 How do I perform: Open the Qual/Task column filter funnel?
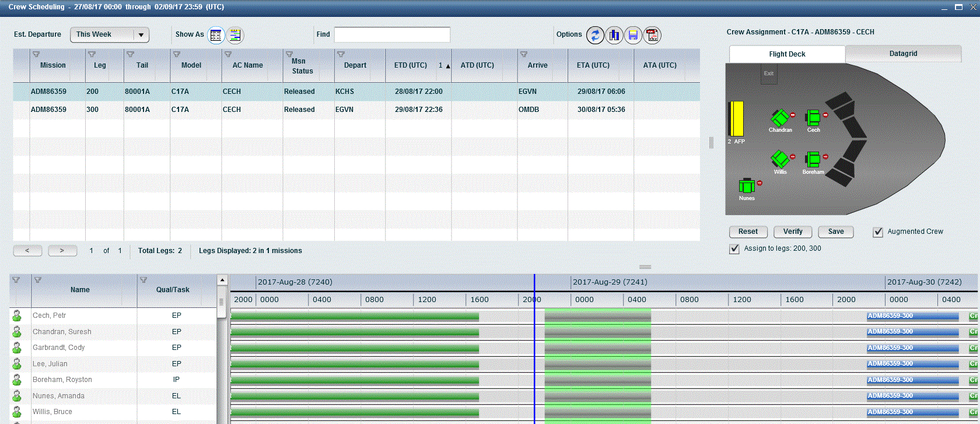point(143,280)
